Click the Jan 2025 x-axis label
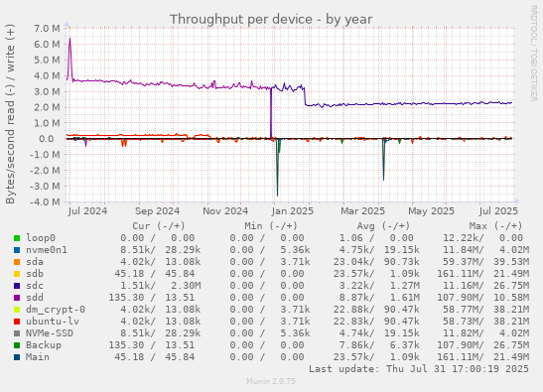 click(293, 211)
